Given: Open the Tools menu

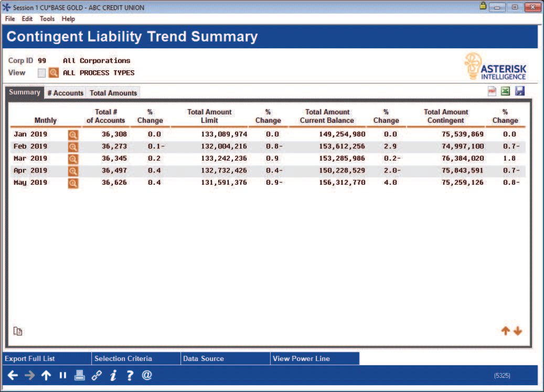Looking at the screenshot, I should pos(47,19).
